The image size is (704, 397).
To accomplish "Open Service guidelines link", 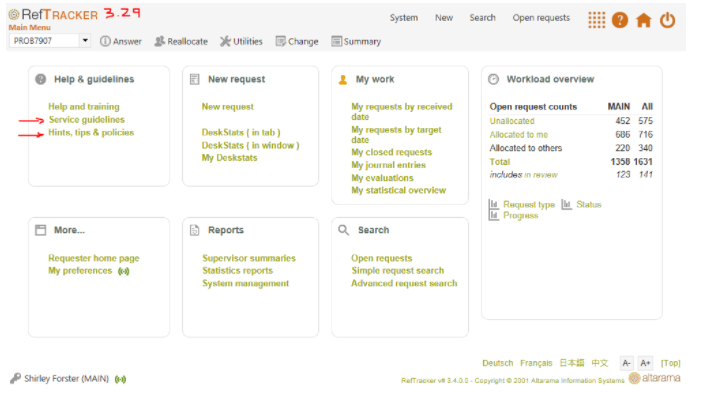I will 87,119.
